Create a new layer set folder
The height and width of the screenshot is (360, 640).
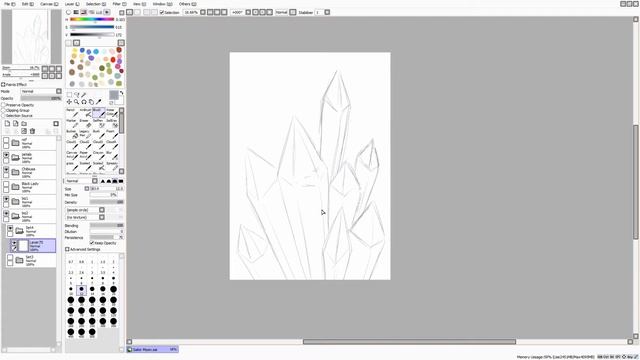pos(24,124)
